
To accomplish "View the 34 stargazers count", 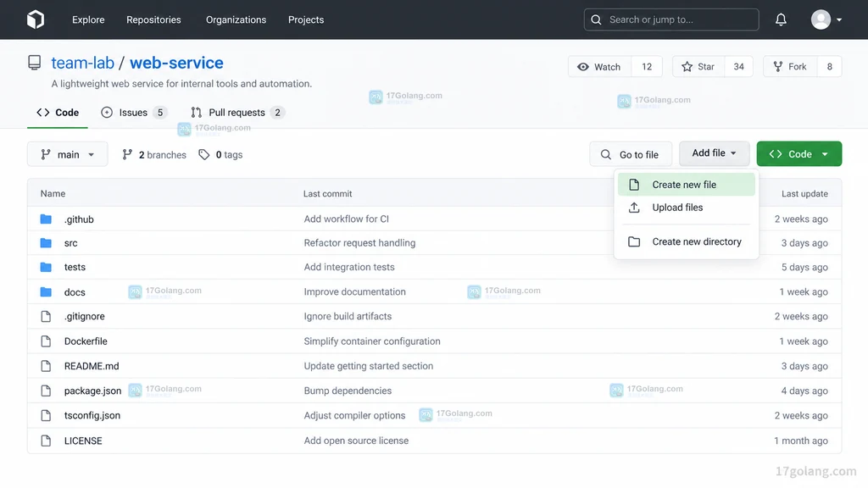I will tap(738, 66).
